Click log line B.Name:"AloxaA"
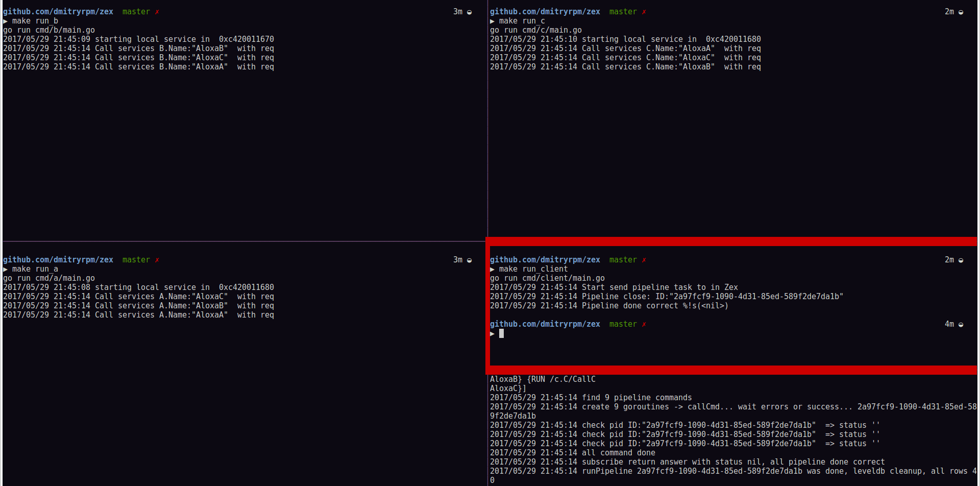This screenshot has width=980, height=486. [139, 67]
